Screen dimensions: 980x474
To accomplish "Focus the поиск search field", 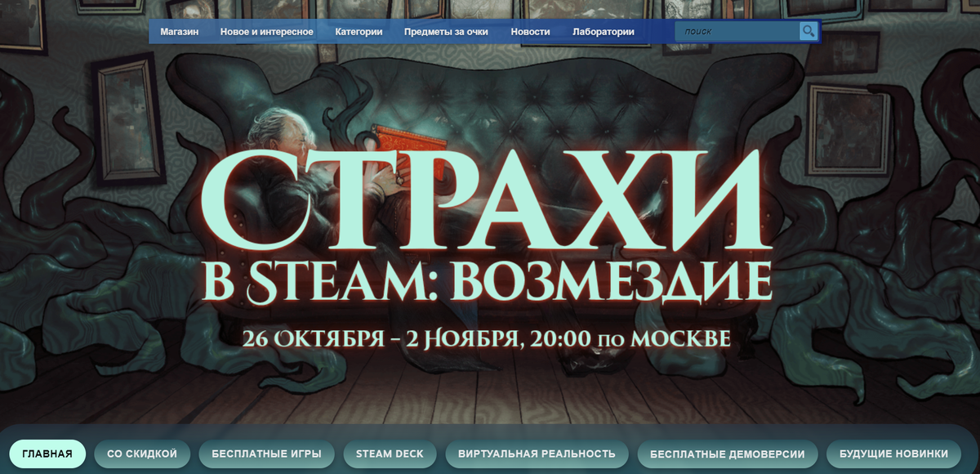I will point(737,32).
